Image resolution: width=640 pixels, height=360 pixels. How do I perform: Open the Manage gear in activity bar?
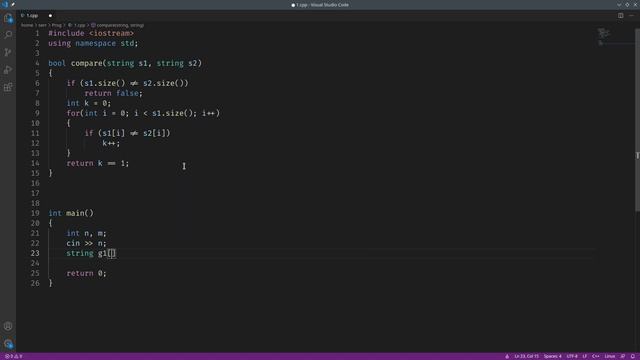pos(8,344)
